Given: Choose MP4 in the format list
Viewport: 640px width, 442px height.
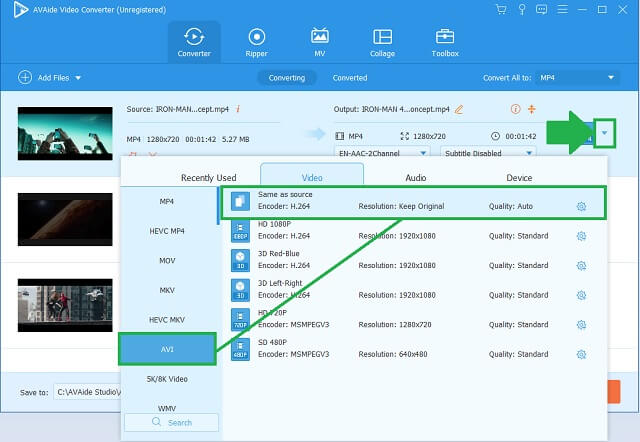Looking at the screenshot, I should [x=167, y=201].
